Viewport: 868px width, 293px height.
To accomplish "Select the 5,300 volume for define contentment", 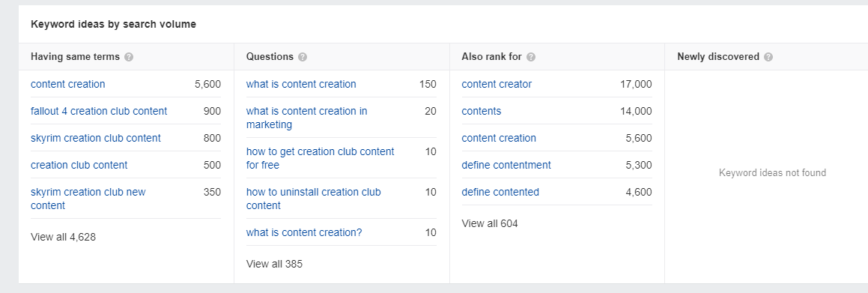I will pos(639,165).
